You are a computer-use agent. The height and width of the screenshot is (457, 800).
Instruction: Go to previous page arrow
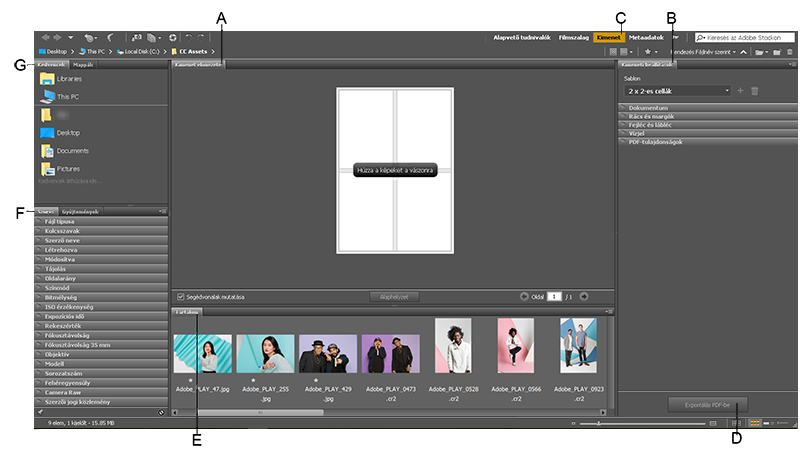tap(524, 296)
